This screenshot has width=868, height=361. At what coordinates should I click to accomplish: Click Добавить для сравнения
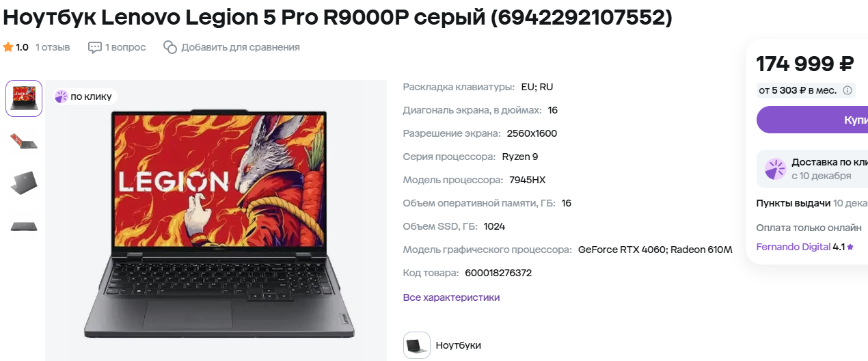241,47
